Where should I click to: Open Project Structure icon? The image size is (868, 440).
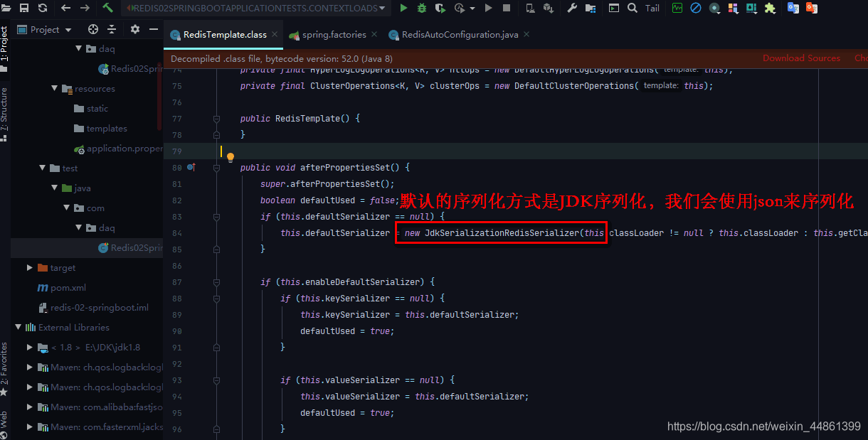click(590, 9)
